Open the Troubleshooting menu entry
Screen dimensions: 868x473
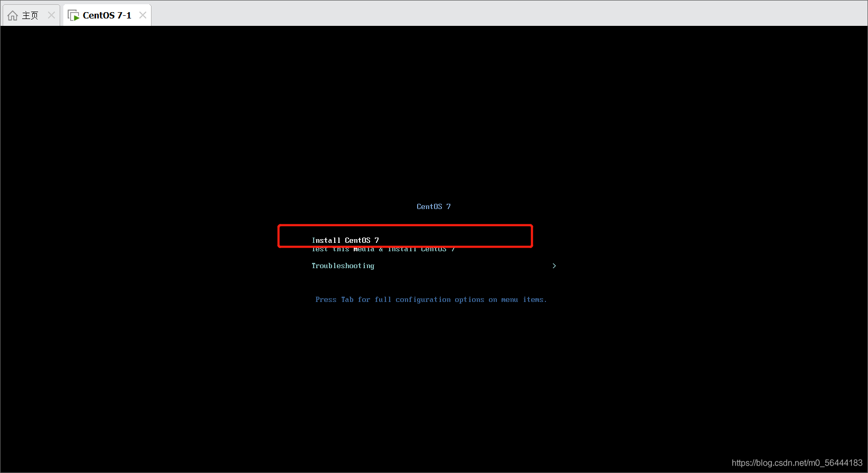(343, 266)
